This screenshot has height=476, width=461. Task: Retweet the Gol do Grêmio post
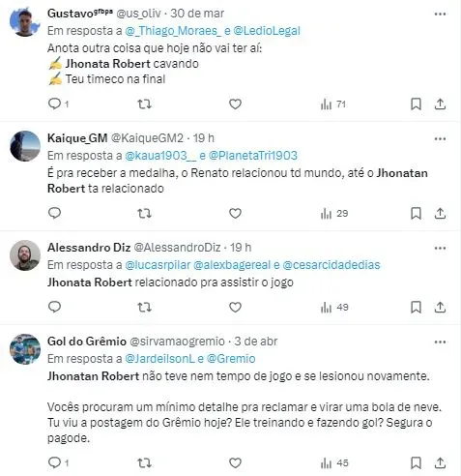click(144, 462)
